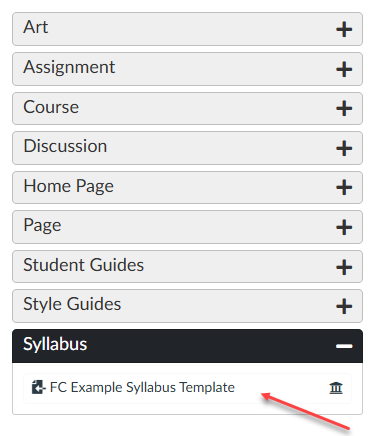Click the plus icon beside Discussion
374x436 pixels.
(344, 148)
